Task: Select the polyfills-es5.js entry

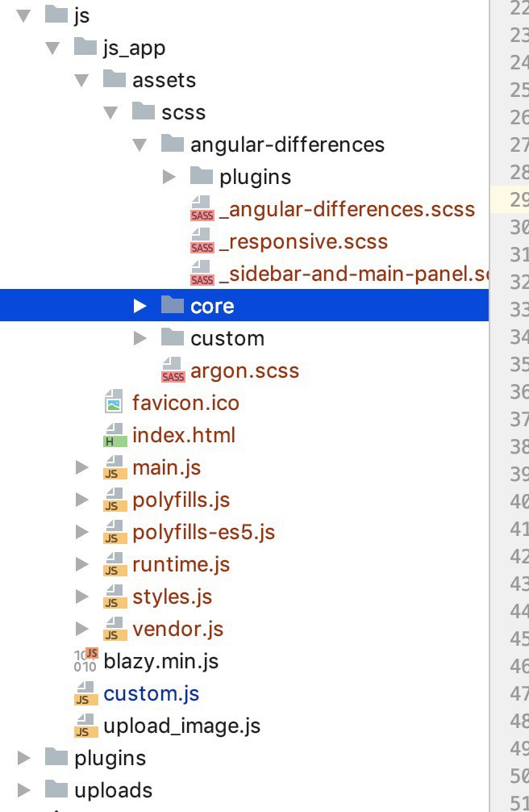Action: tap(203, 532)
